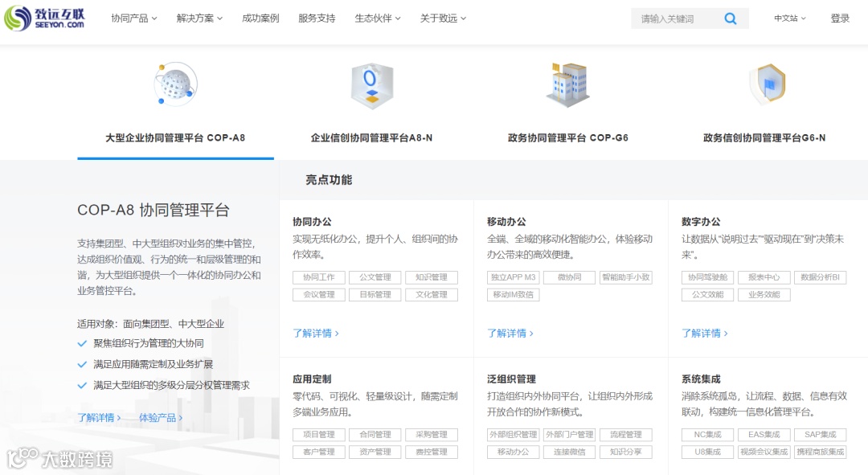Open 了解详情 under 数字办公
The image size is (868, 475).
(x=704, y=334)
